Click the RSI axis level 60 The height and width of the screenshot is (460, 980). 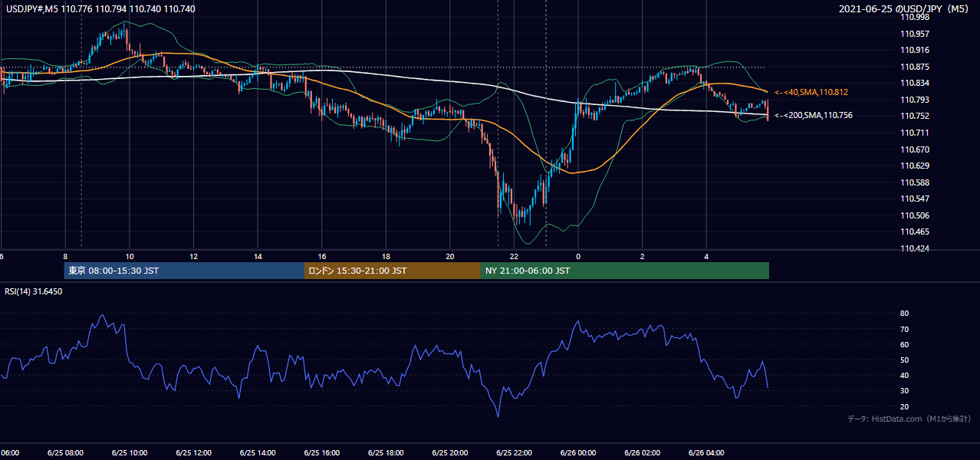pos(904,344)
